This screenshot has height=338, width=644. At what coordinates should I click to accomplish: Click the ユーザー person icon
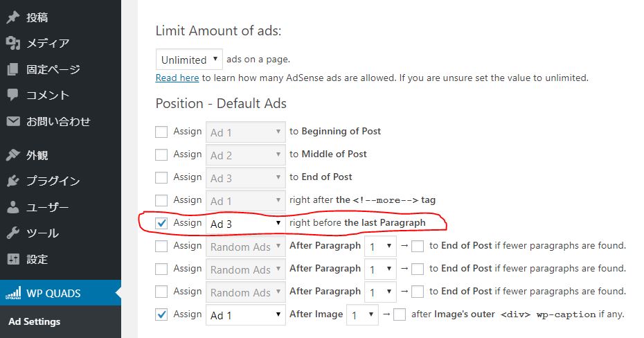pyautogui.click(x=13, y=207)
